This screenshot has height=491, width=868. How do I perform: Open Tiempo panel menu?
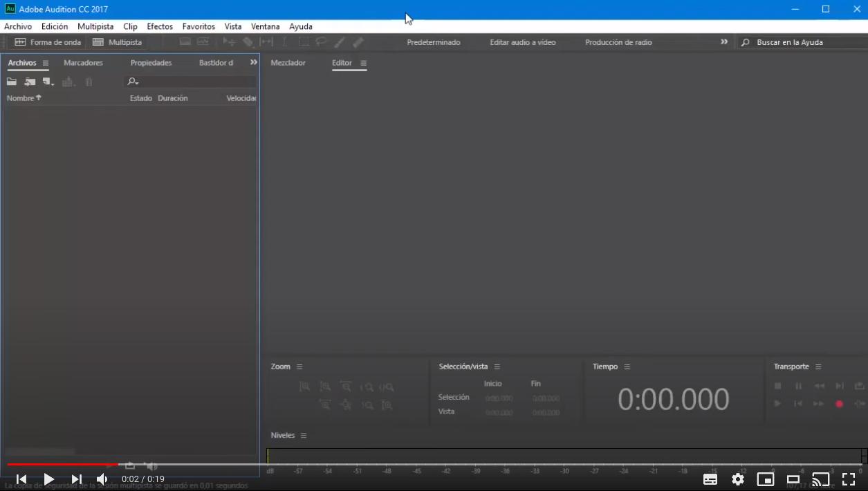click(x=627, y=367)
